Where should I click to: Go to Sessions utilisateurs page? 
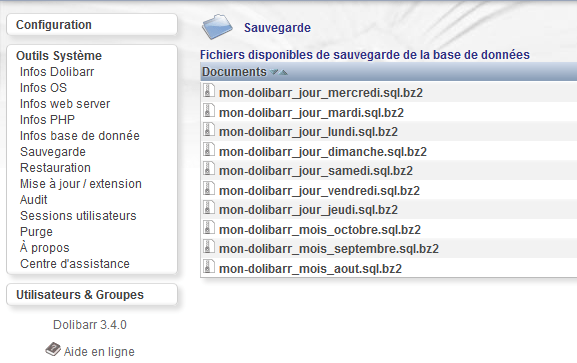point(78,216)
